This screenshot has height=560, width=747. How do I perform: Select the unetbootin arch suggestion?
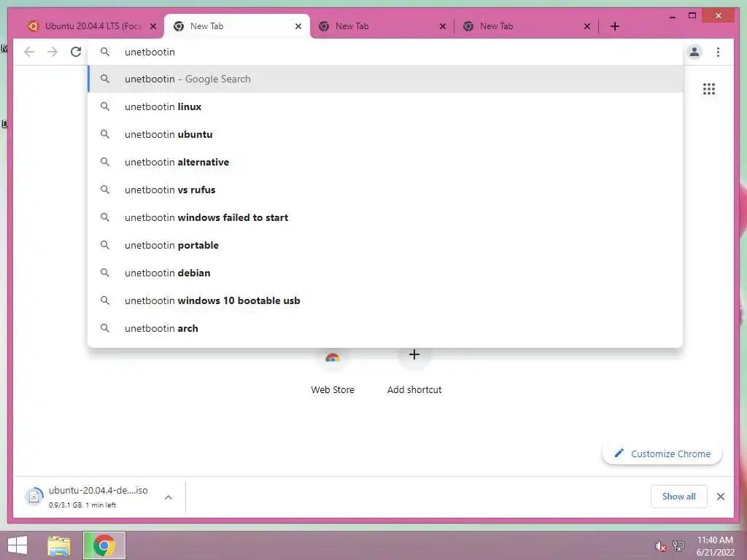point(386,328)
